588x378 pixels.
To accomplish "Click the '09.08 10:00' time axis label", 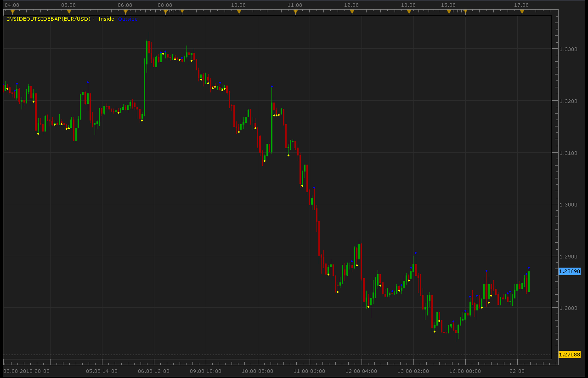I will (x=206, y=371).
